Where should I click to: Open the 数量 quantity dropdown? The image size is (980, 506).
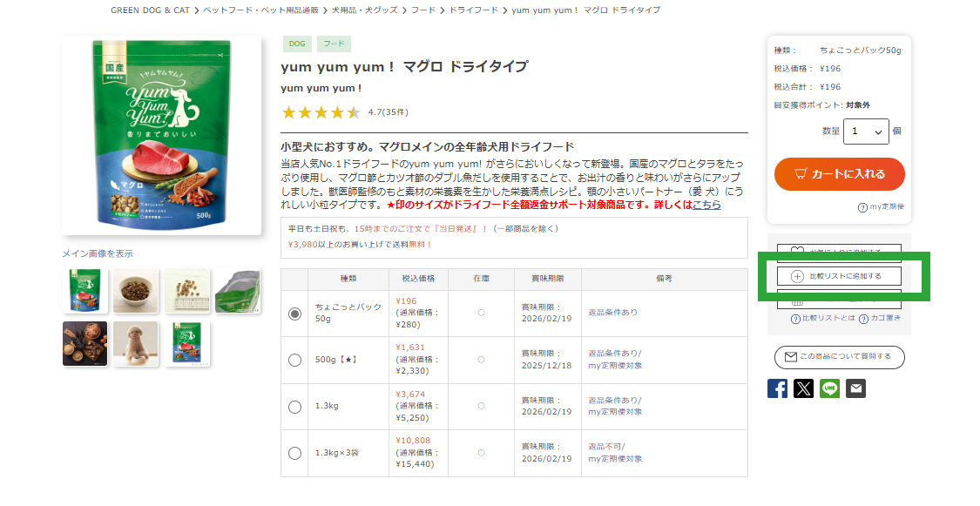pos(866,132)
